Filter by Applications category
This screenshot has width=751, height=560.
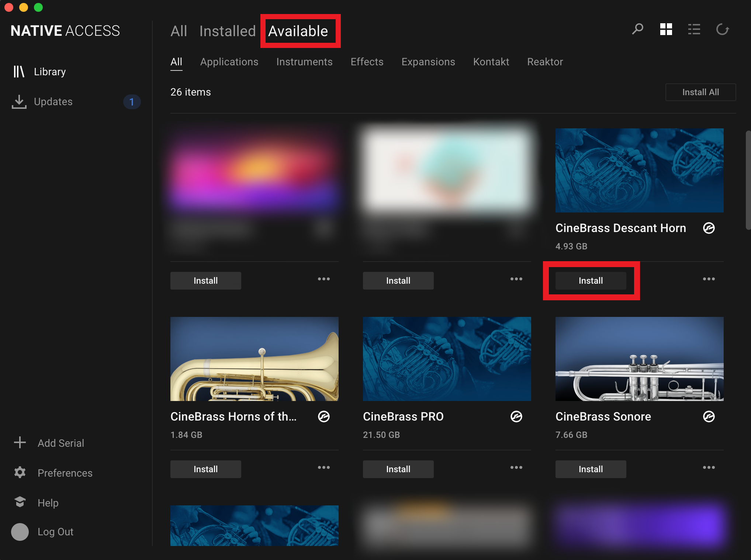[229, 62]
